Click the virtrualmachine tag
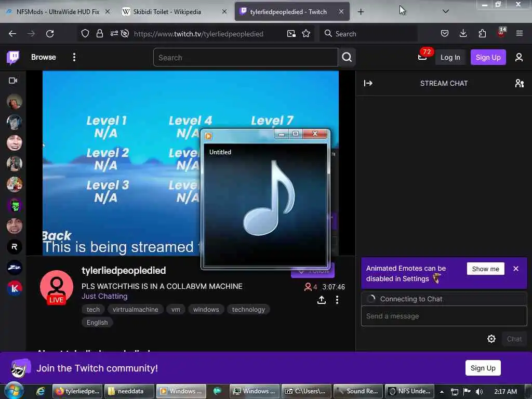Viewport: 532px width, 399px height. (x=136, y=310)
